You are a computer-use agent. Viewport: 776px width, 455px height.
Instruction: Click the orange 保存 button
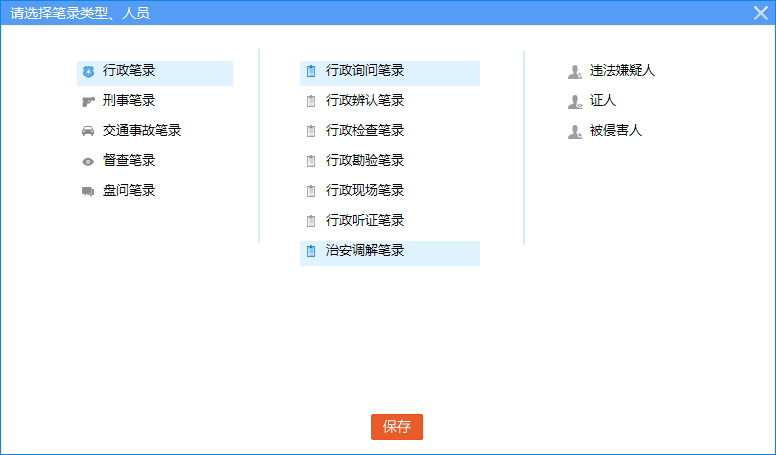397,427
